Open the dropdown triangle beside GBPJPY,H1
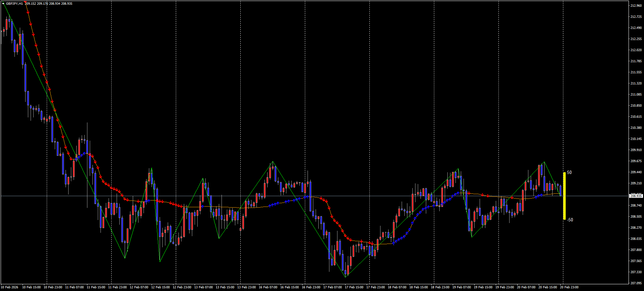Image resolution: width=644 pixels, height=291 pixels. tap(3, 4)
